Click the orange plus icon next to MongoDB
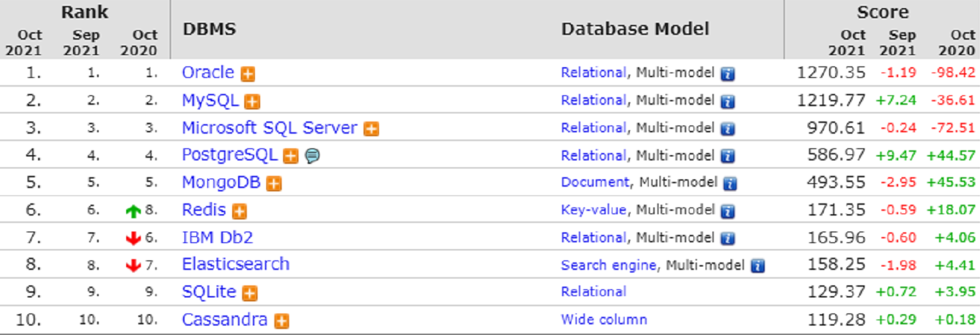980x335 pixels. pos(274,184)
